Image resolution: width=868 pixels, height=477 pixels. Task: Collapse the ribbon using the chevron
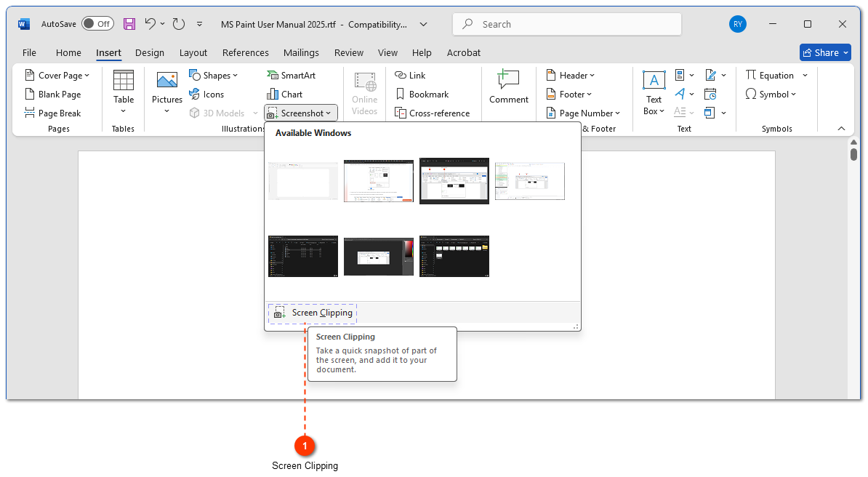[841, 129]
